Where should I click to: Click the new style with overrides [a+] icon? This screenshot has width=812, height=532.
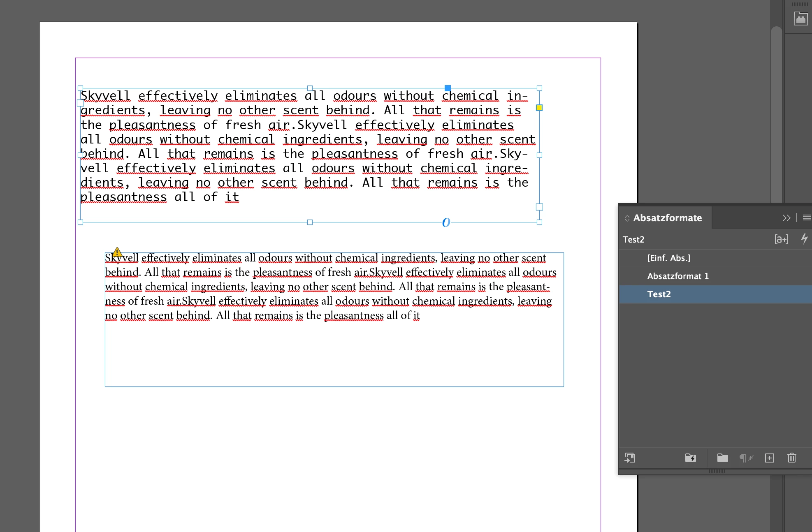coord(781,239)
